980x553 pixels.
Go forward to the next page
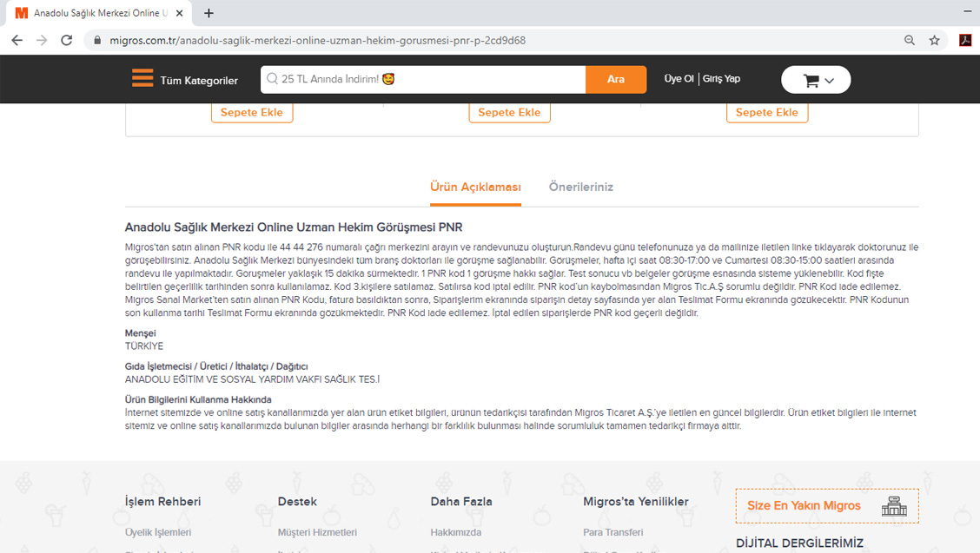click(42, 41)
